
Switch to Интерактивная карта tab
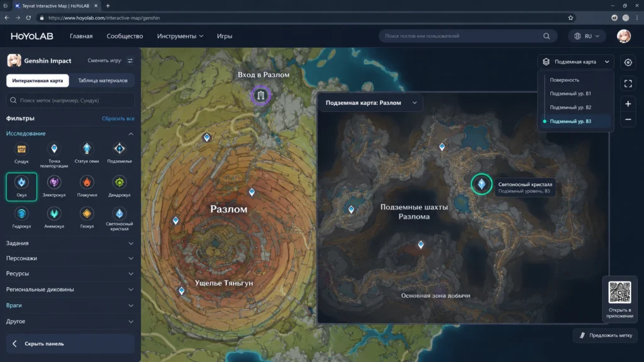tap(37, 80)
